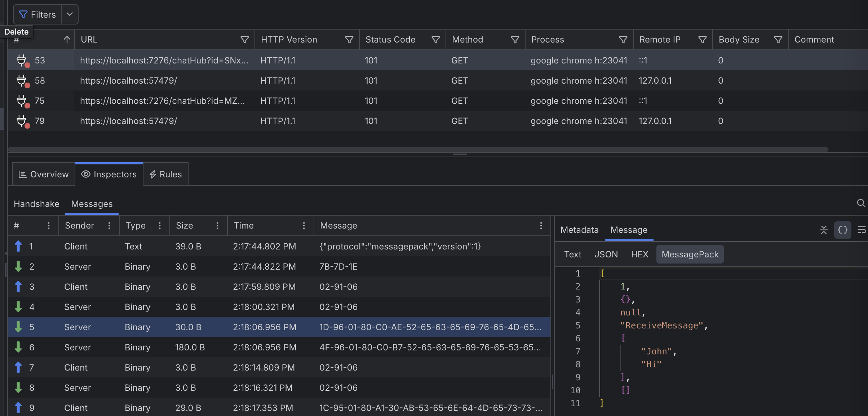Open the dropdown arrow next to Filters
This screenshot has height=416, width=868.
point(70,14)
